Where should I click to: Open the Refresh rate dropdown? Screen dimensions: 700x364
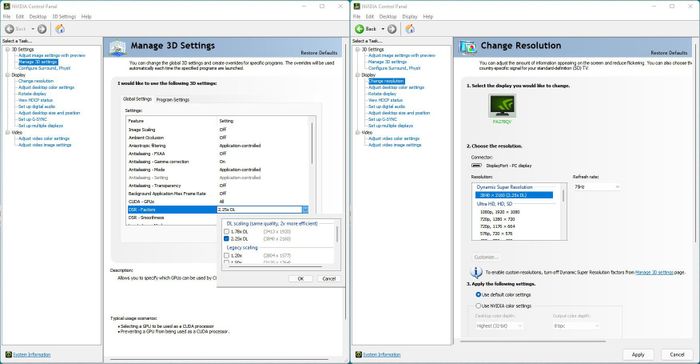coord(597,187)
